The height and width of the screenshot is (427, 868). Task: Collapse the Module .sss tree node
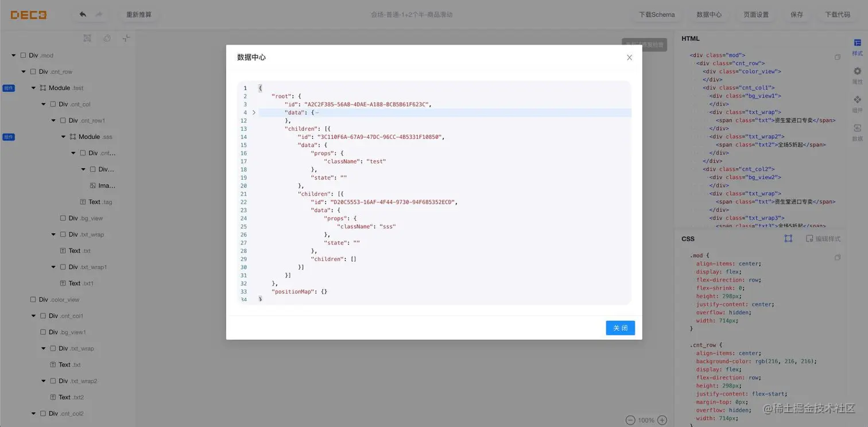63,137
